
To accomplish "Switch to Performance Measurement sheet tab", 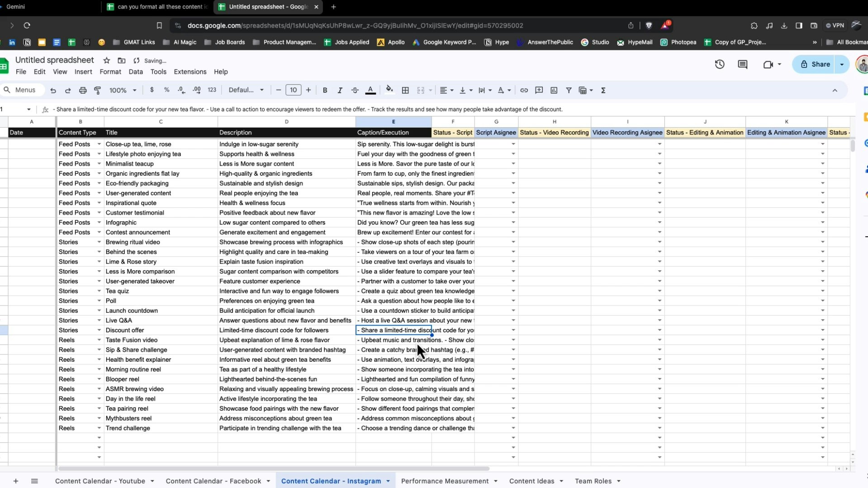I will coord(444,481).
